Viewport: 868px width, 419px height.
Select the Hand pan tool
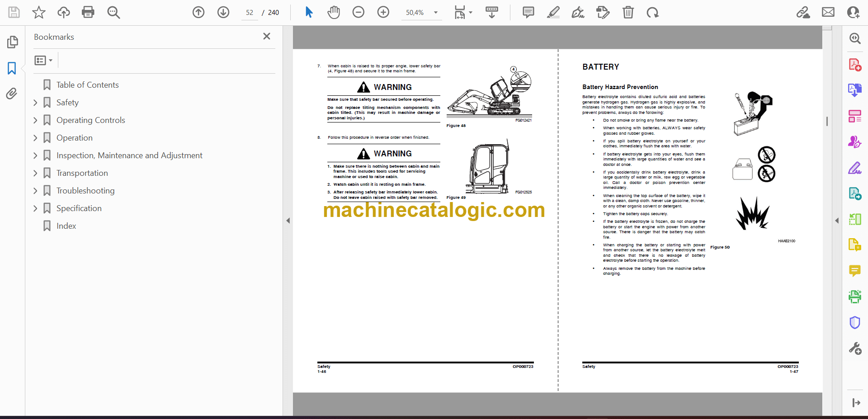click(x=334, y=12)
